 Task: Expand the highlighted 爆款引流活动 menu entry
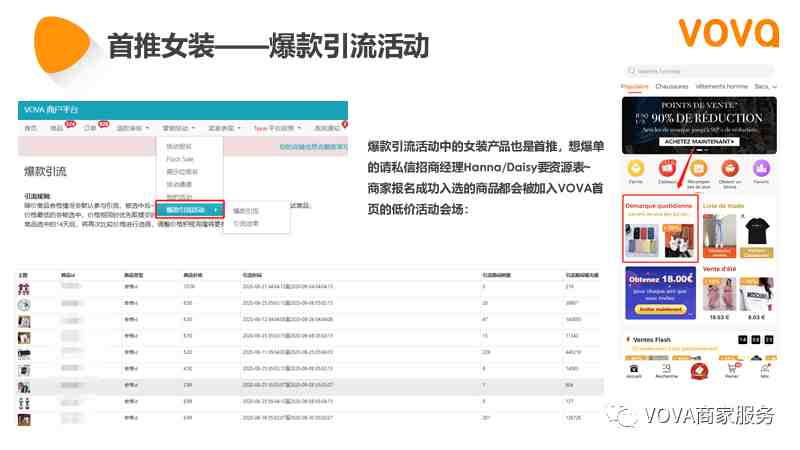[190, 210]
